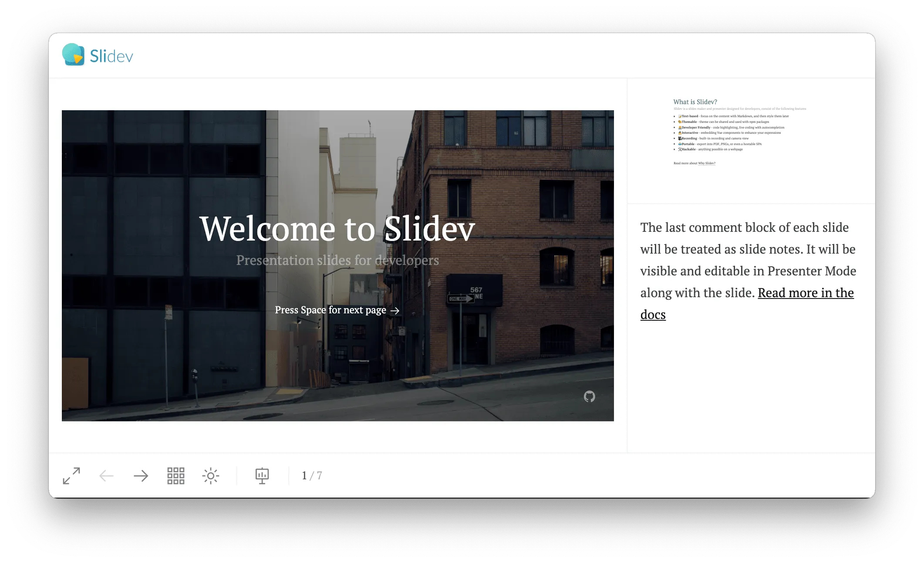Viewport: 924px width, 563px height.
Task: Click the page indicator showing 1 / 7
Action: (311, 475)
